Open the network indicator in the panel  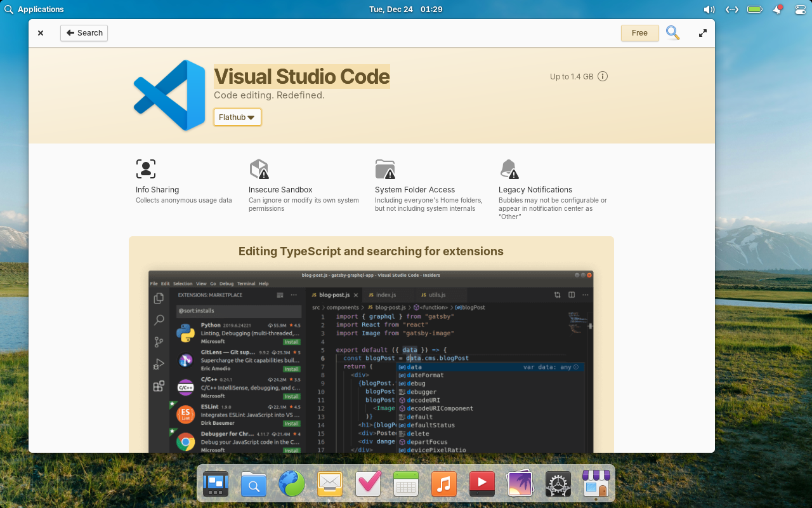[x=732, y=10]
